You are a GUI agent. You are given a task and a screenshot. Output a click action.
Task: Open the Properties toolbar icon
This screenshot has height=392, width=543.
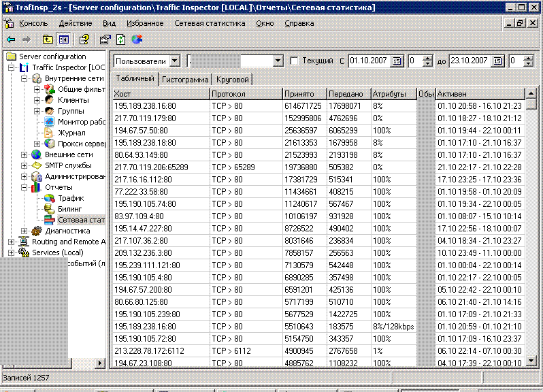[105, 39]
